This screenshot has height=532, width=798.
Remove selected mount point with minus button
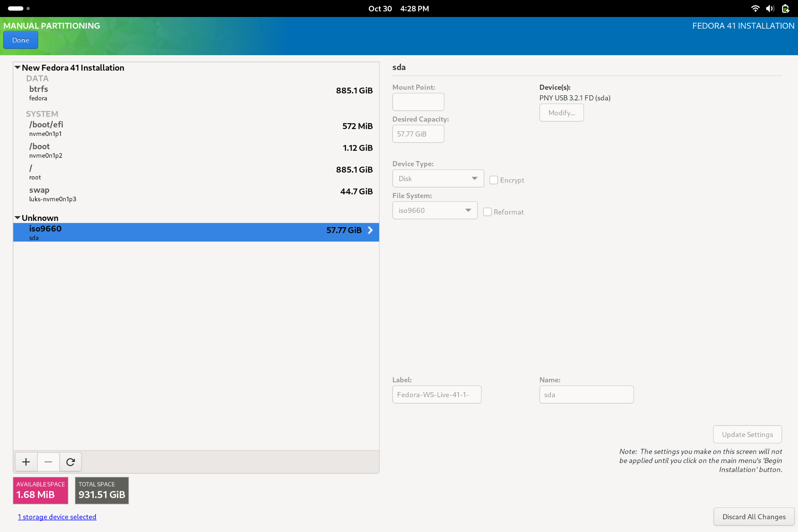(48, 462)
